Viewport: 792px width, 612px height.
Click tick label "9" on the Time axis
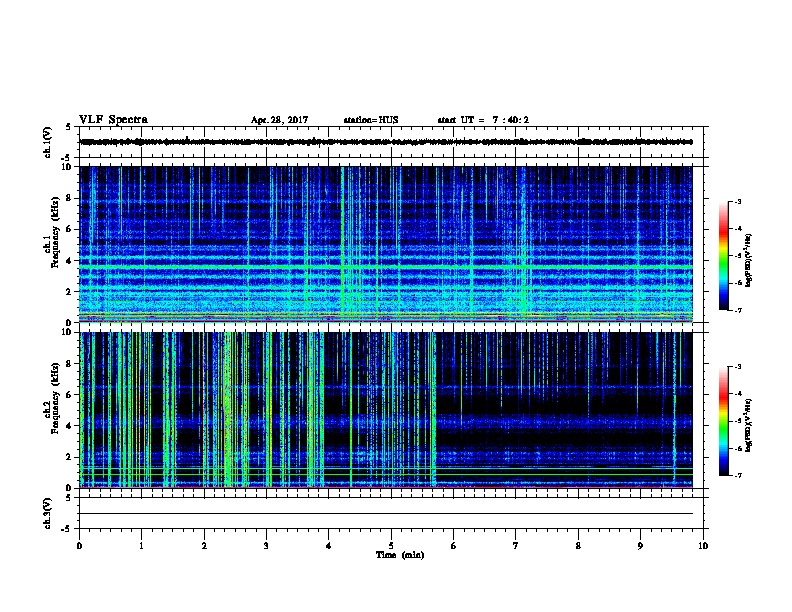(640, 546)
